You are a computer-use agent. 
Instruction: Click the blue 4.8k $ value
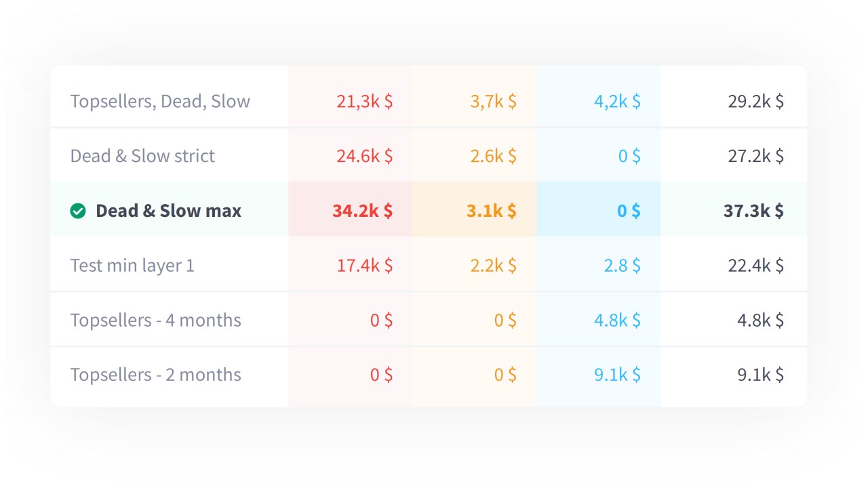pyautogui.click(x=617, y=320)
